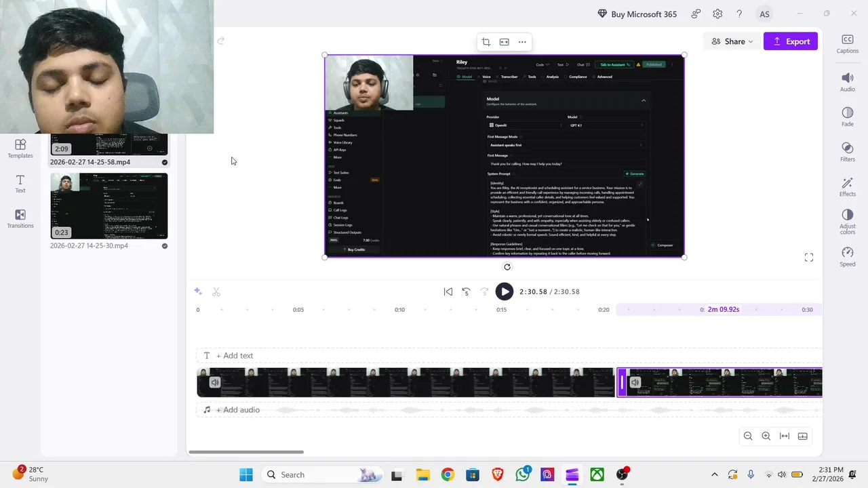Click the last icon in the timeline zoom toolbar
The image size is (868, 488).
803,436
